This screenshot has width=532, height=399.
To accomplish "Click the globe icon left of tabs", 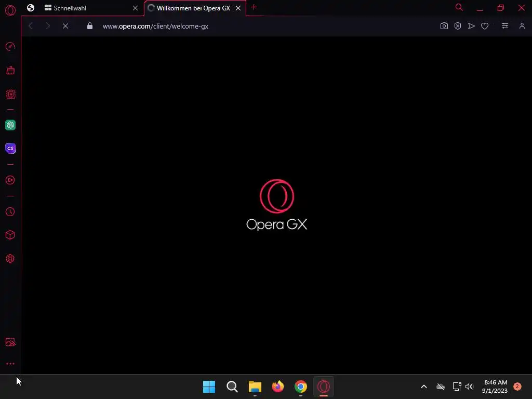I will point(31,8).
